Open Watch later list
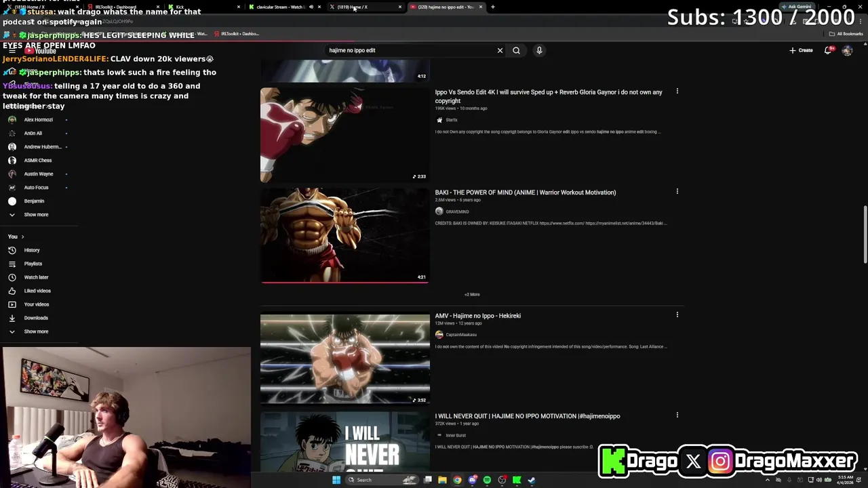The height and width of the screenshot is (488, 868). pos(36,277)
